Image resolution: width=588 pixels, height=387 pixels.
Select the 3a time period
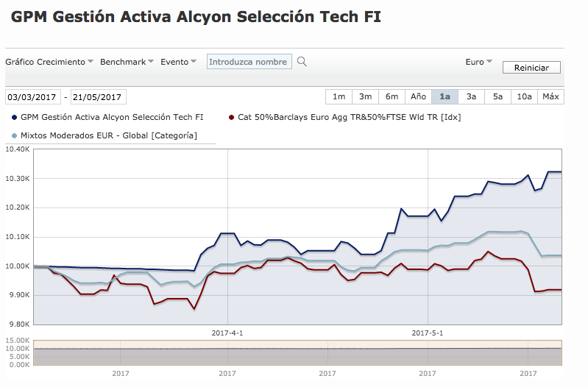(471, 96)
